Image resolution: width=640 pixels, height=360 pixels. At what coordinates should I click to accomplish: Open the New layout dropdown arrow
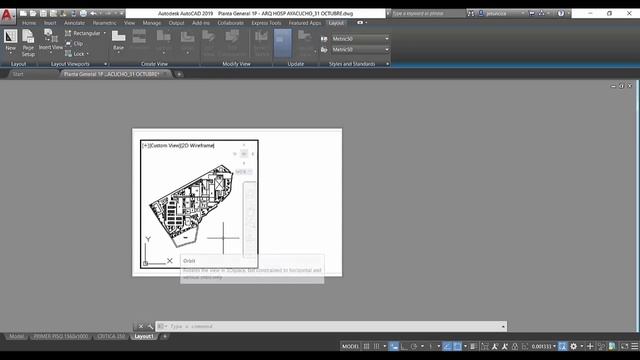point(11,53)
